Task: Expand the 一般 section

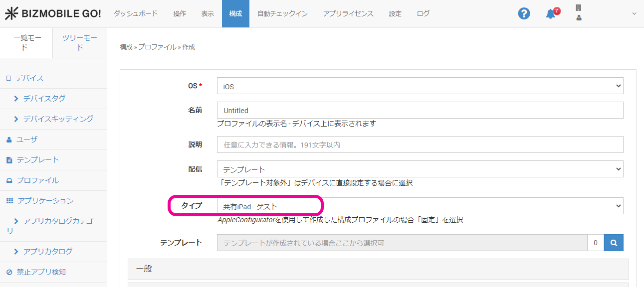Action: (x=378, y=269)
